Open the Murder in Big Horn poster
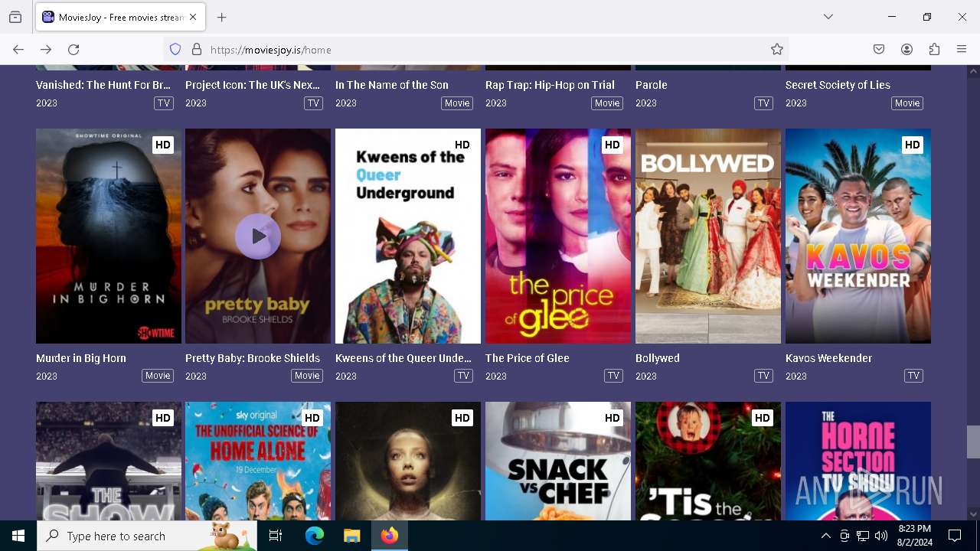The width and height of the screenshot is (980, 551). point(109,236)
